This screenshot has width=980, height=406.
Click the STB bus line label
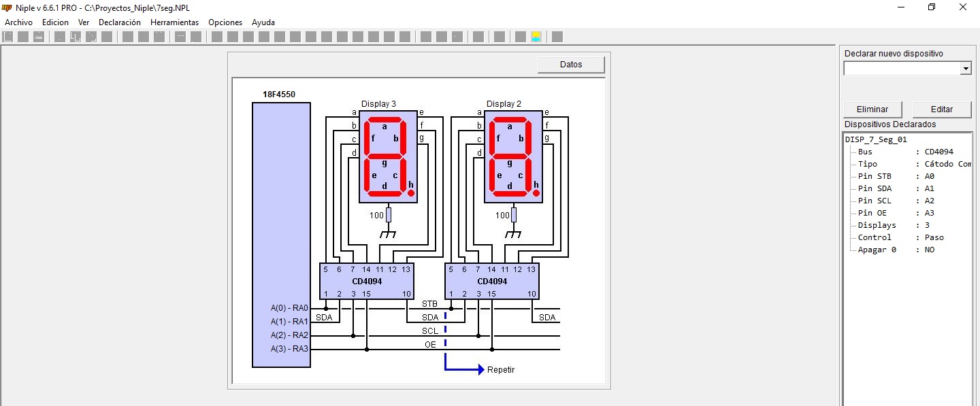(x=429, y=304)
